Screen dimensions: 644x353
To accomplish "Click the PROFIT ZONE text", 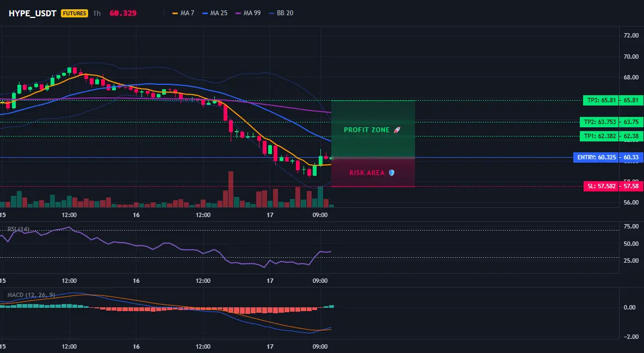I will [367, 130].
